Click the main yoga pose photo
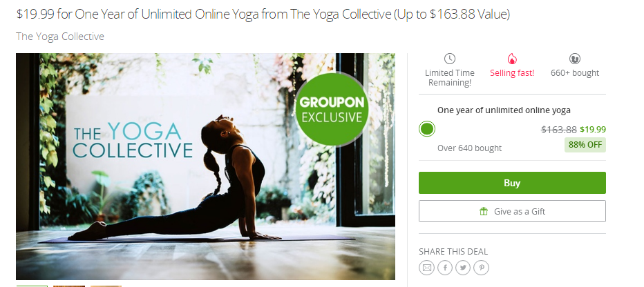 tap(205, 166)
